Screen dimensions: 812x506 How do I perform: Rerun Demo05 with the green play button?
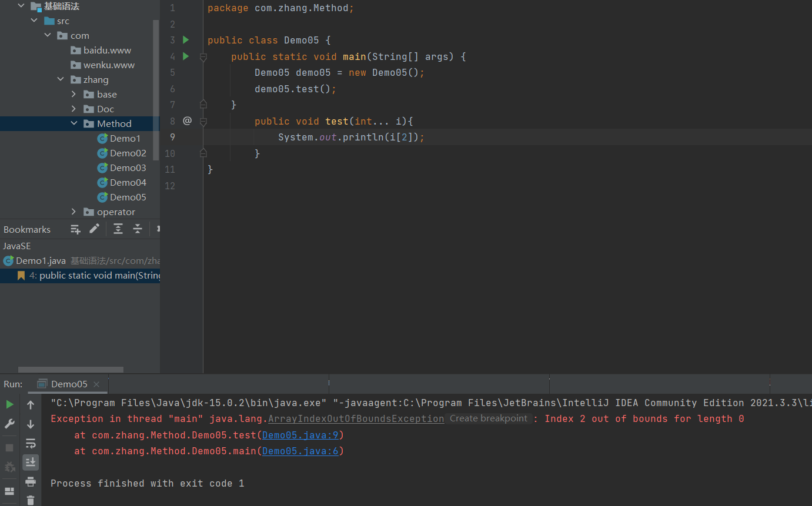pos(10,404)
